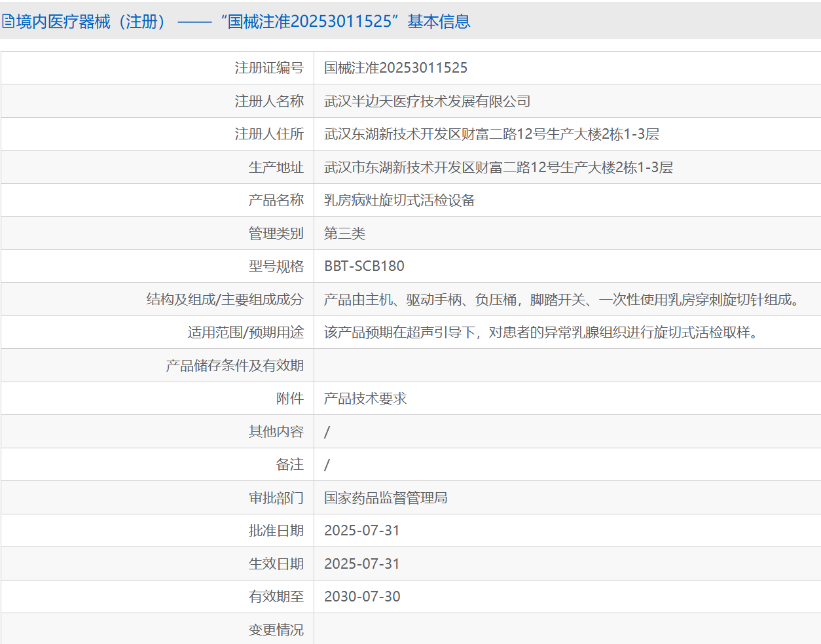Select model specification BBT-SCB180

coord(364,266)
